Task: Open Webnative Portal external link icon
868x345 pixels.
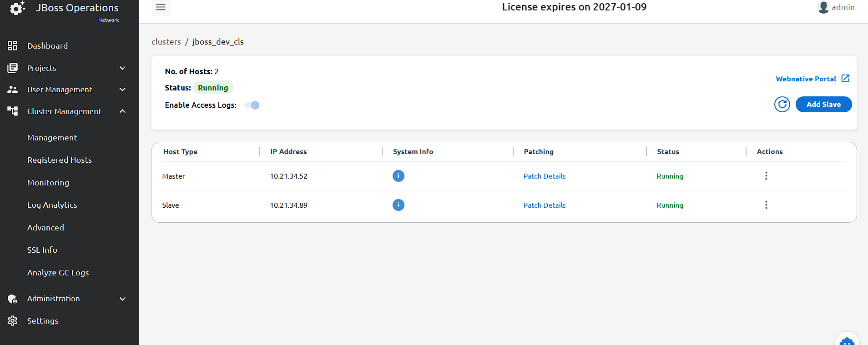Action: pos(845,79)
